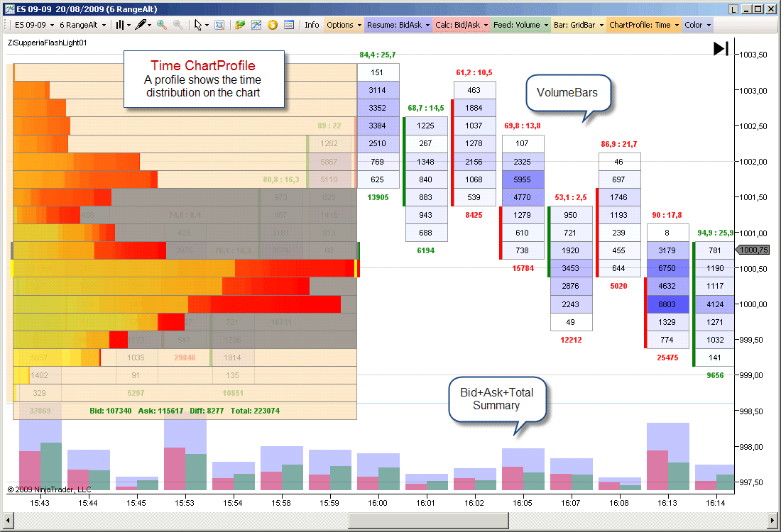Click the 16:13 time axis label
The width and height of the screenshot is (781, 532).
click(x=667, y=503)
